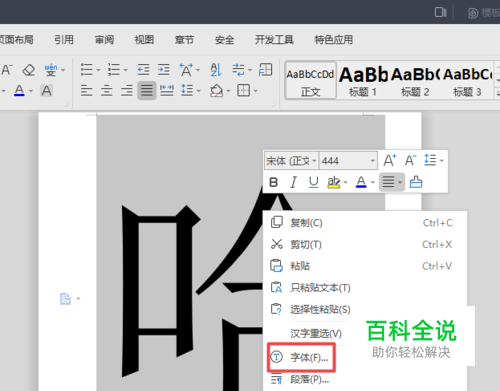Grow font size in mini toolbar
500x391 pixels.
[390, 161]
